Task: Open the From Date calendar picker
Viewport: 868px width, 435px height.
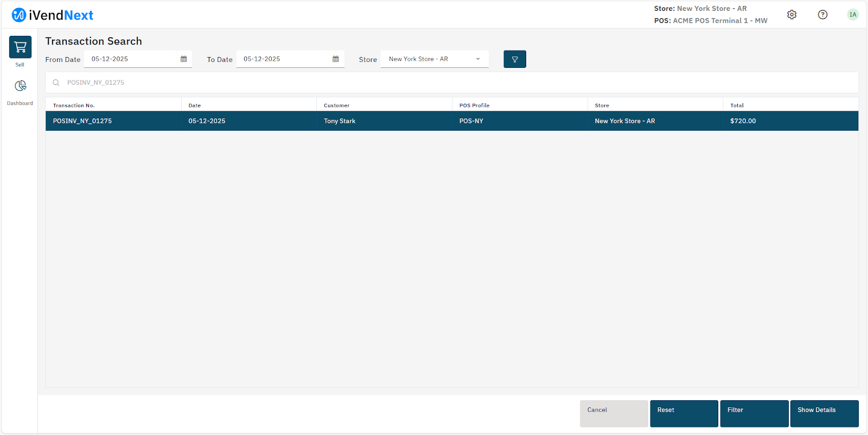Action: pos(183,59)
